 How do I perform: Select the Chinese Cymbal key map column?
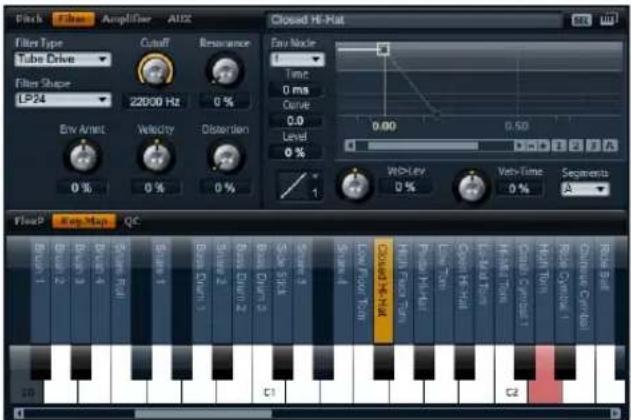[585, 290]
